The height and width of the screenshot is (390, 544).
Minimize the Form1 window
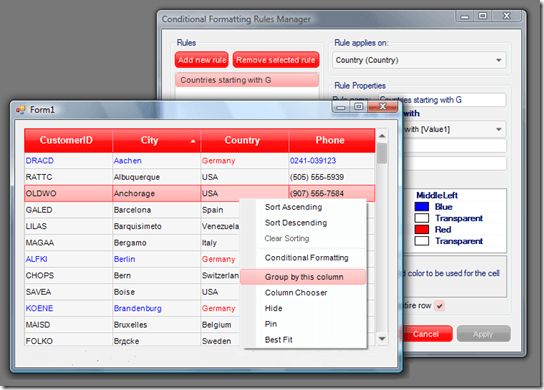[x=341, y=107]
